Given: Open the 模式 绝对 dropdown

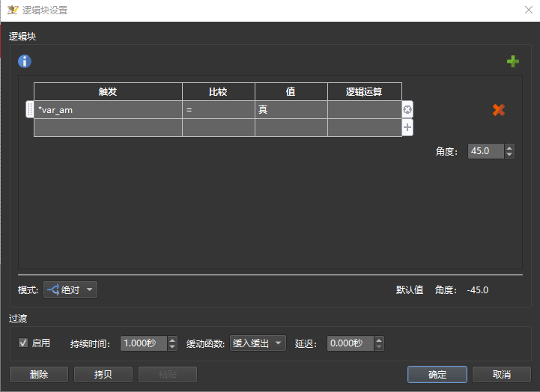Looking at the screenshot, I should [70, 290].
